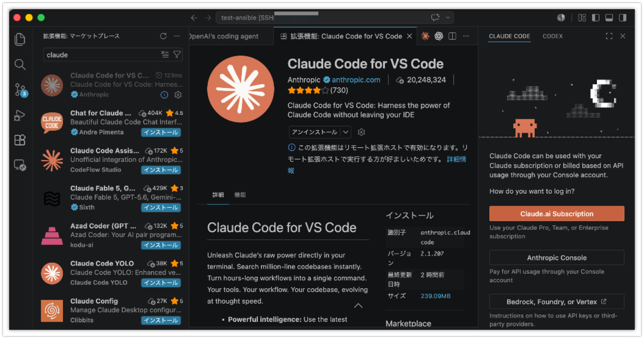Select the Claude Fable 5 list entry
The height and width of the screenshot is (339, 644).
[112, 198]
